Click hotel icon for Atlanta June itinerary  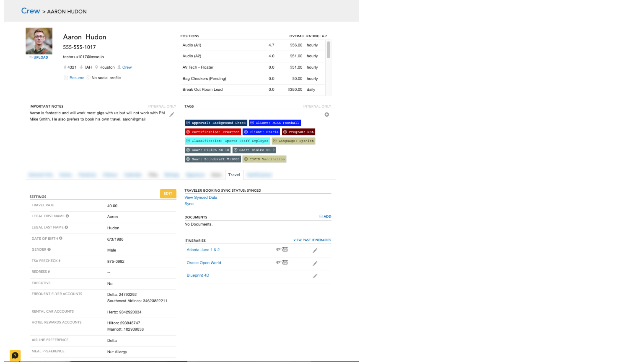point(285,249)
